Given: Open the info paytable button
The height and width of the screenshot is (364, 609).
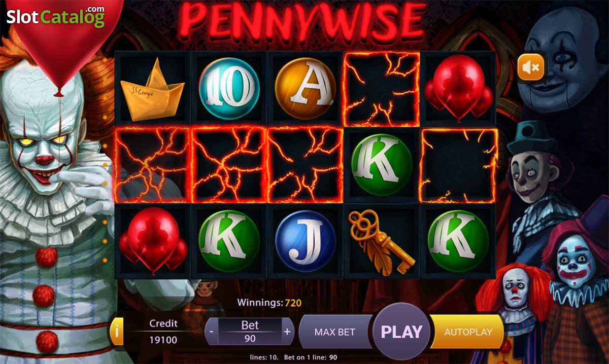Looking at the screenshot, I should 117,332.
